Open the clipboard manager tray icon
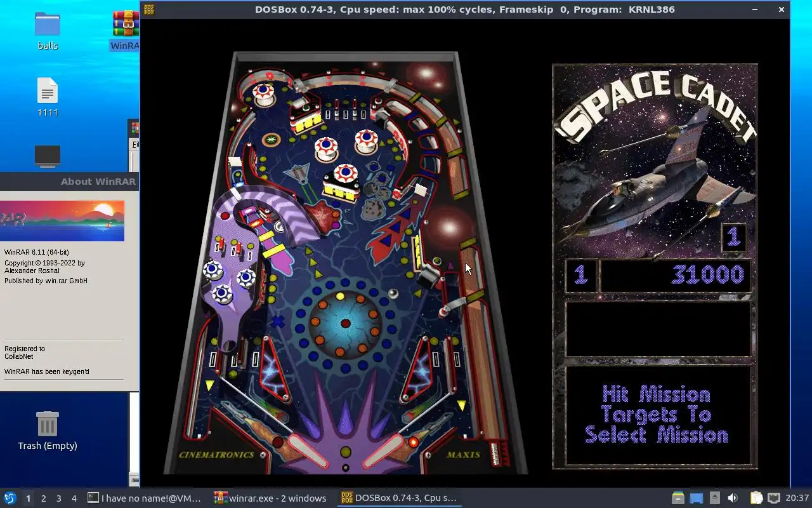This screenshot has width=812, height=508. 756,498
